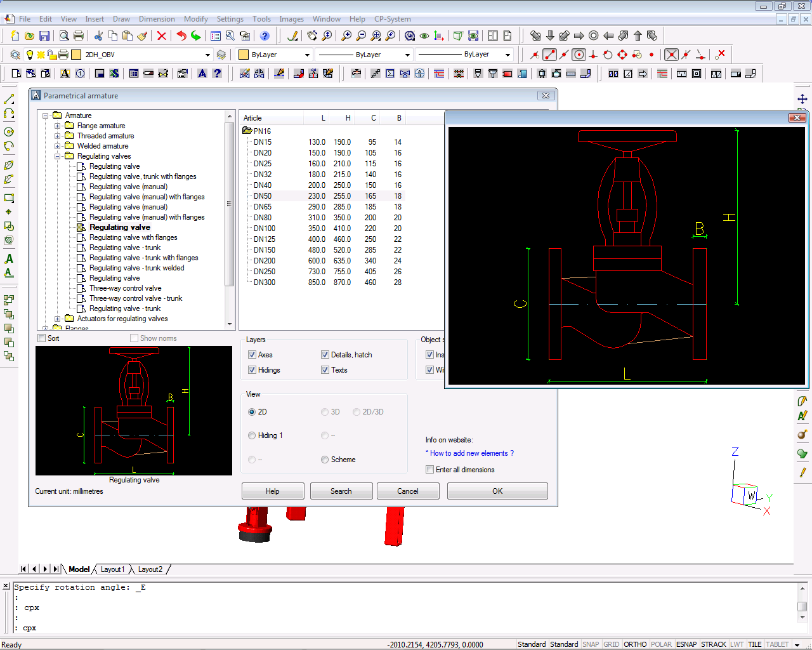
Task: Click the OK button
Action: (497, 491)
